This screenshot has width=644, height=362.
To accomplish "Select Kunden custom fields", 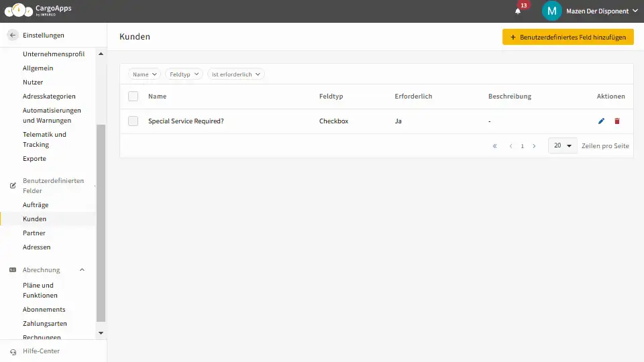I will coord(34,219).
